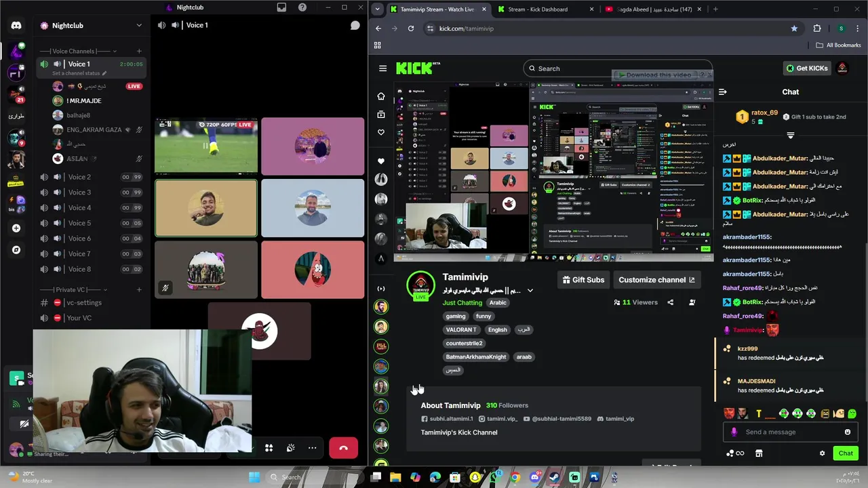Screen dimensions: 868x488
Task: Open the vc-settings text channel
Action: point(91,303)
